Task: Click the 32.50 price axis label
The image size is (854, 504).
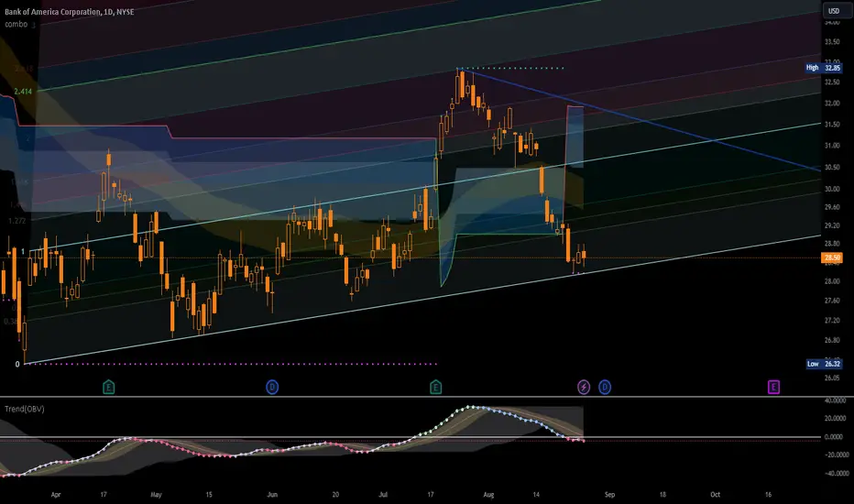Action: pos(832,82)
